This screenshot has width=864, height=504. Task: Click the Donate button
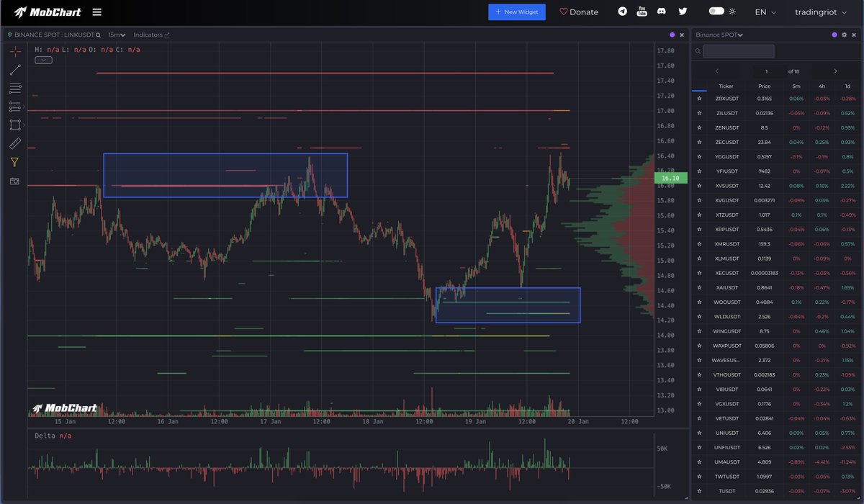[578, 12]
